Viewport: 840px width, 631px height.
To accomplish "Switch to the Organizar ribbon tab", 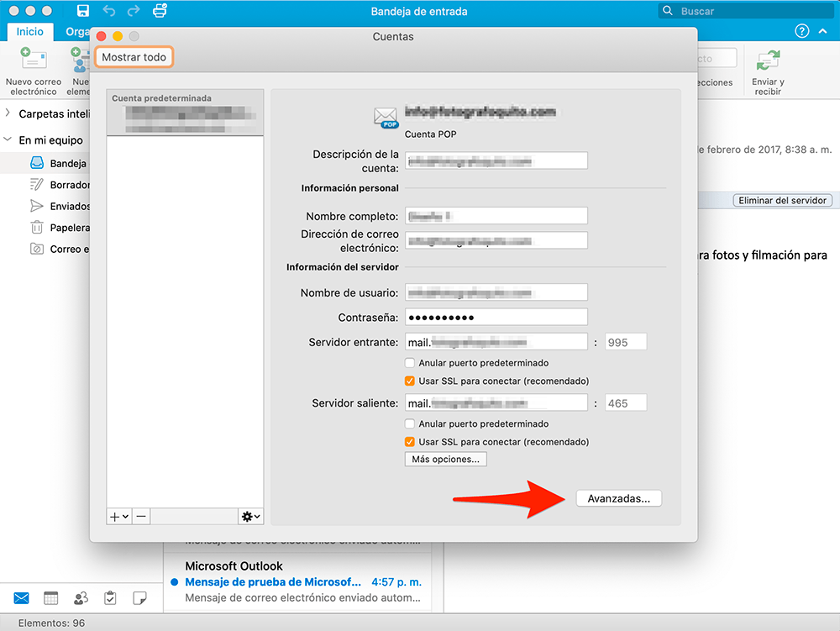I will (77, 32).
